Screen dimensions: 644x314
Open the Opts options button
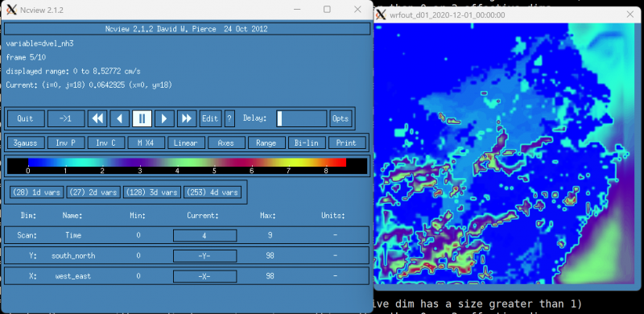tap(341, 119)
